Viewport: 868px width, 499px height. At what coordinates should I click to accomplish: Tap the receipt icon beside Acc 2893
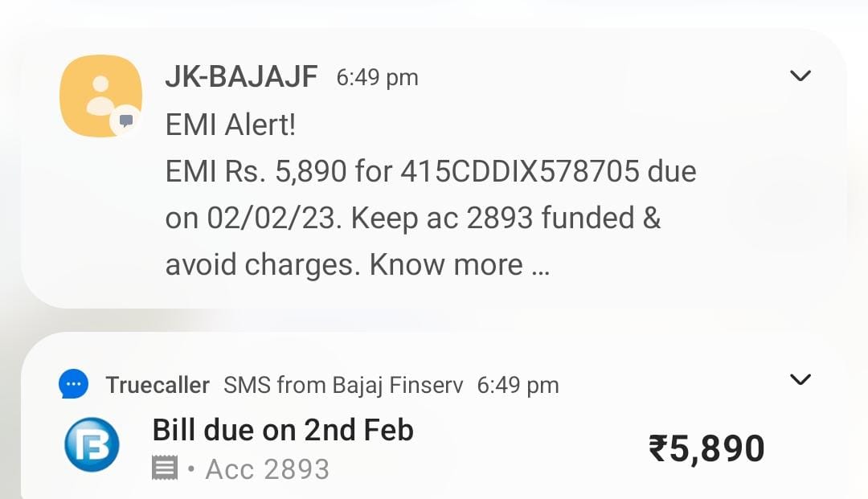165,468
